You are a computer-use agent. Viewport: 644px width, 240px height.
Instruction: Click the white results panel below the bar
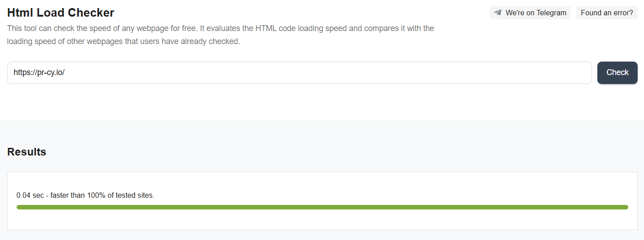[322, 220]
